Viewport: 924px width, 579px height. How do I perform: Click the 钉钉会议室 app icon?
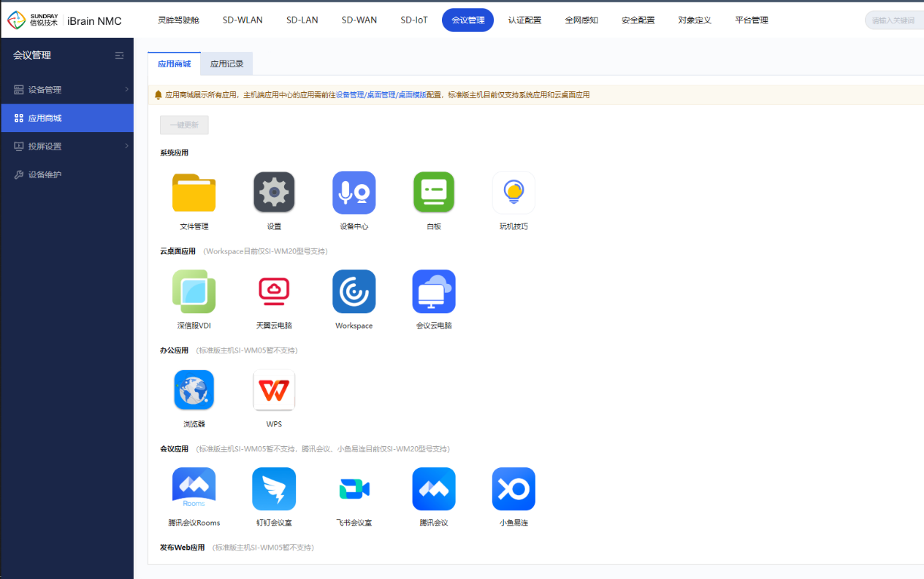274,488
